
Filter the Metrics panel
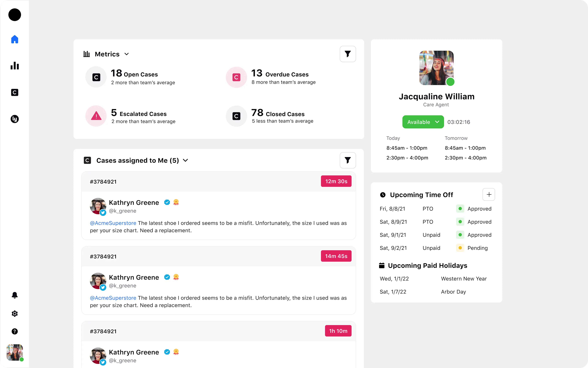coord(348,54)
